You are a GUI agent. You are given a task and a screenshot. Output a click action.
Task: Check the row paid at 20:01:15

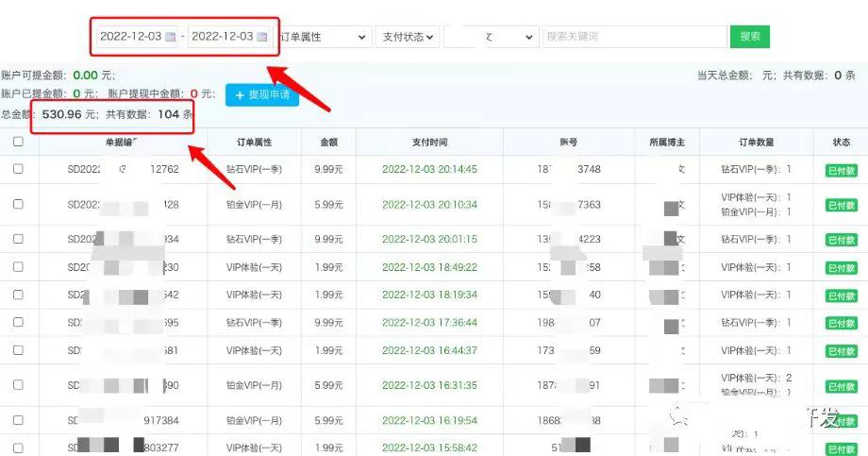pos(18,239)
